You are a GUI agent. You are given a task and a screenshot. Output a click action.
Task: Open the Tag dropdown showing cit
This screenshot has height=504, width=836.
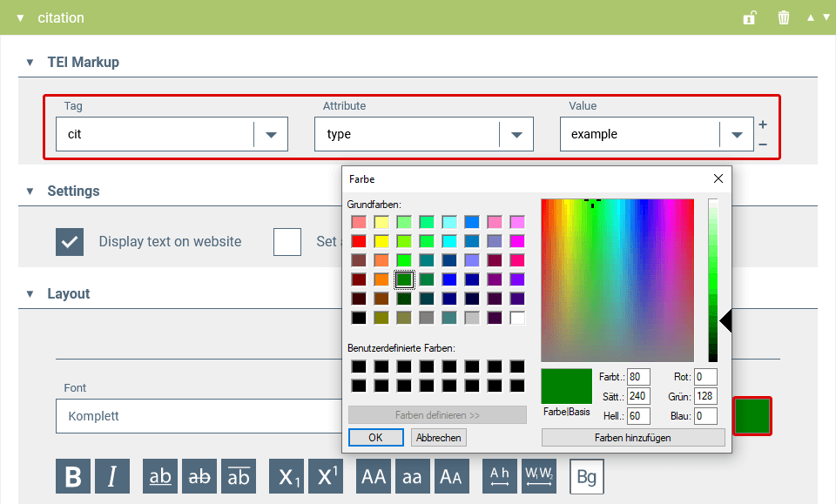click(x=271, y=135)
